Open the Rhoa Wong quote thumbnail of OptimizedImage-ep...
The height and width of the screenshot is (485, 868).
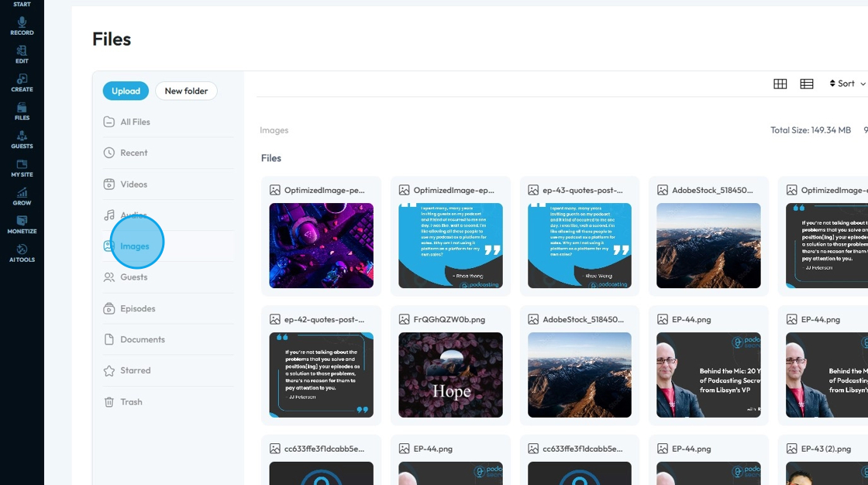(450, 246)
